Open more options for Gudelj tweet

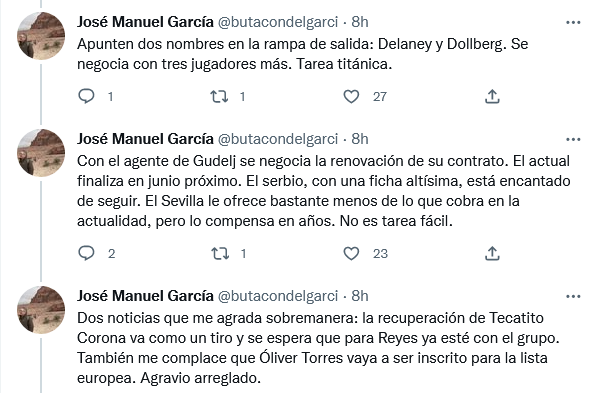(573, 139)
